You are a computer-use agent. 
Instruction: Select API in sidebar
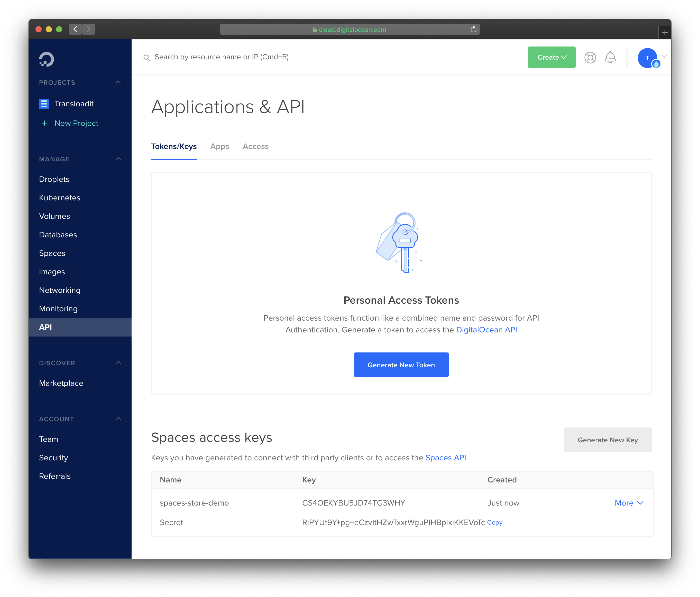[x=80, y=327]
